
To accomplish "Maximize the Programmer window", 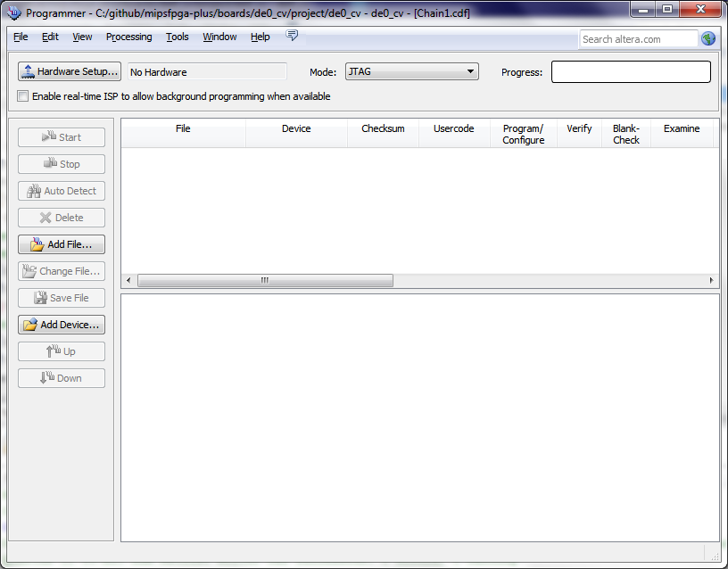I will click(x=667, y=9).
